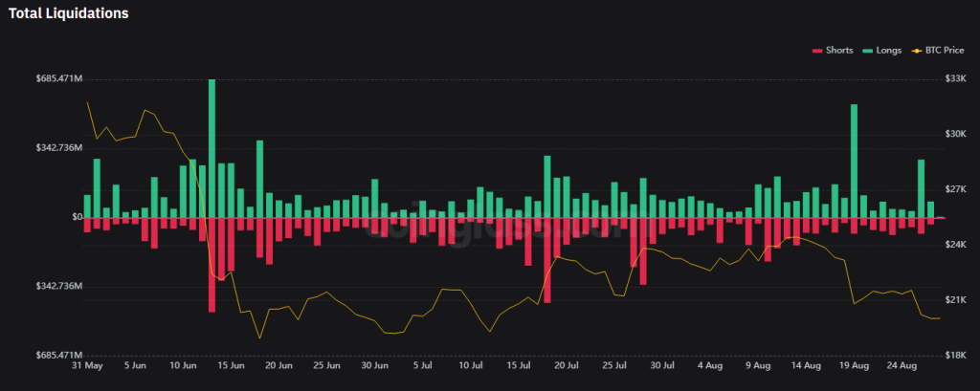Click the 31 May date label
Screen dimensions: 980x391
click(x=87, y=365)
